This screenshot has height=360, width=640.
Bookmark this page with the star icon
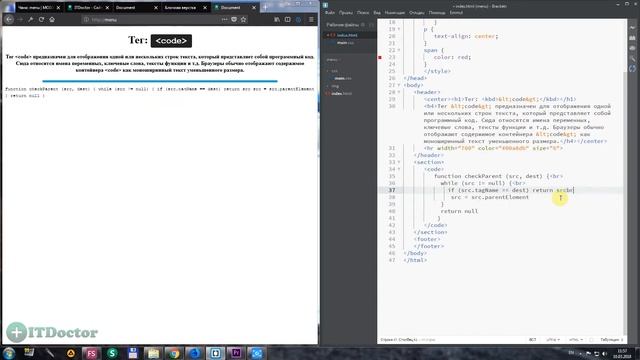point(244,19)
